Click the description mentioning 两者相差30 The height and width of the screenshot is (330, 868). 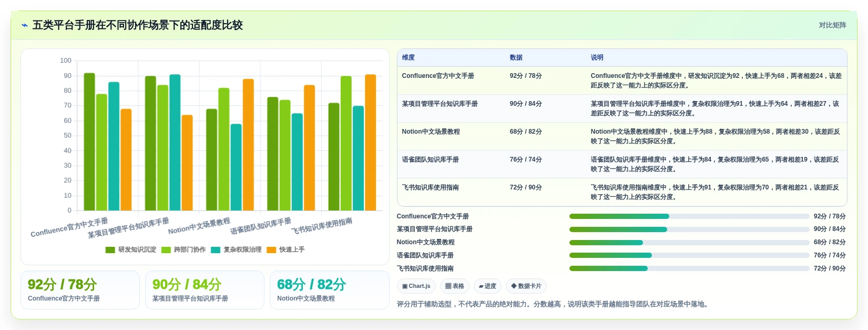point(715,136)
